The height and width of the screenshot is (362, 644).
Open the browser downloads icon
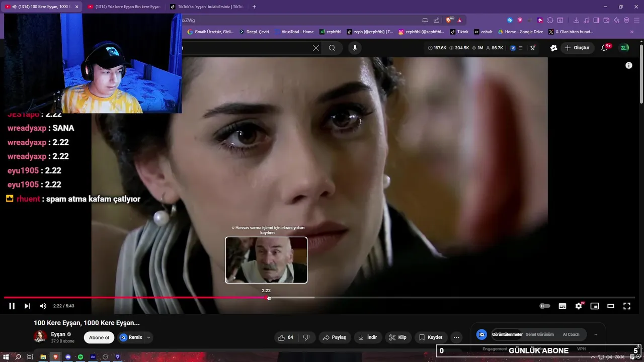pyautogui.click(x=576, y=20)
